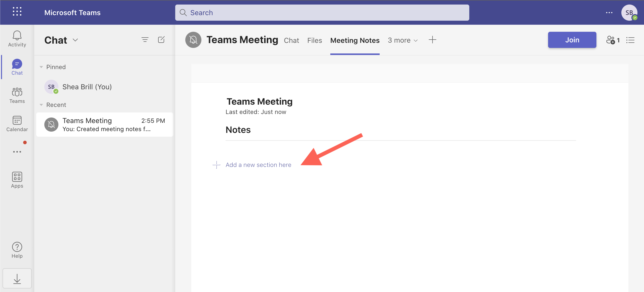This screenshot has width=644, height=292.
Task: Collapse the Recent section
Action: coord(41,105)
